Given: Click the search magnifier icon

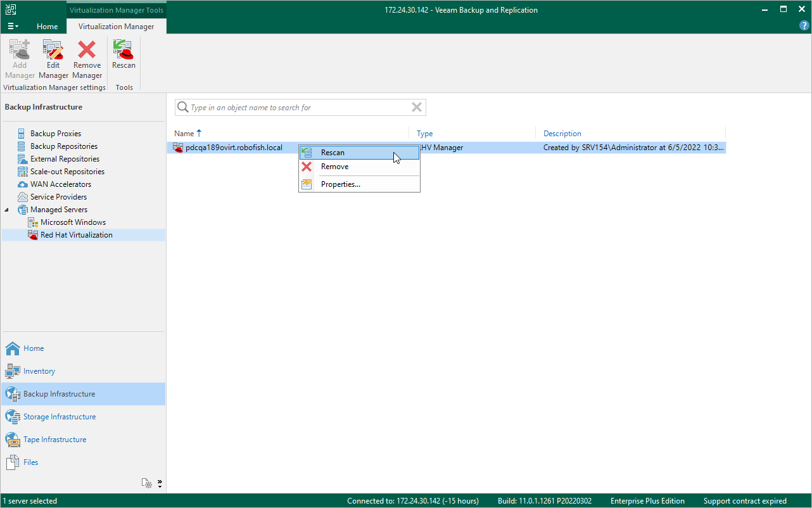Looking at the screenshot, I should click(x=183, y=108).
